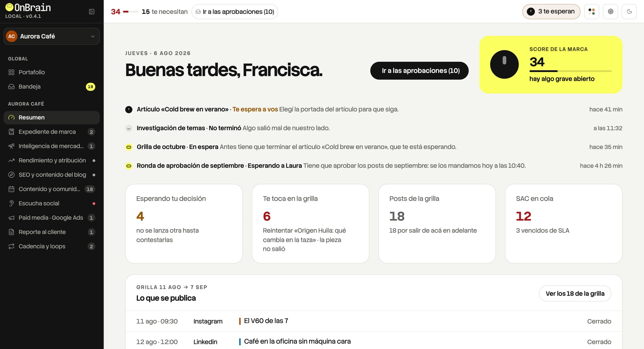Open 'Ronda de aprobación de septiembre' row

374,166
